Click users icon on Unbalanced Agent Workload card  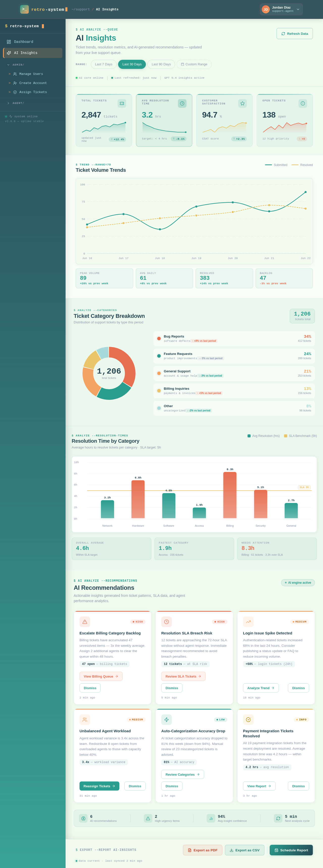click(x=85, y=719)
